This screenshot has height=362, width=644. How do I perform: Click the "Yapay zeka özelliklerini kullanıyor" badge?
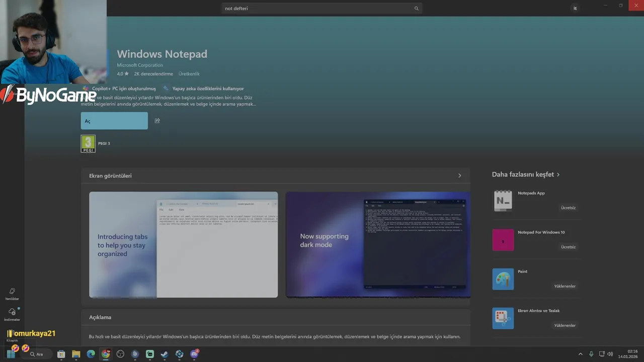point(203,88)
